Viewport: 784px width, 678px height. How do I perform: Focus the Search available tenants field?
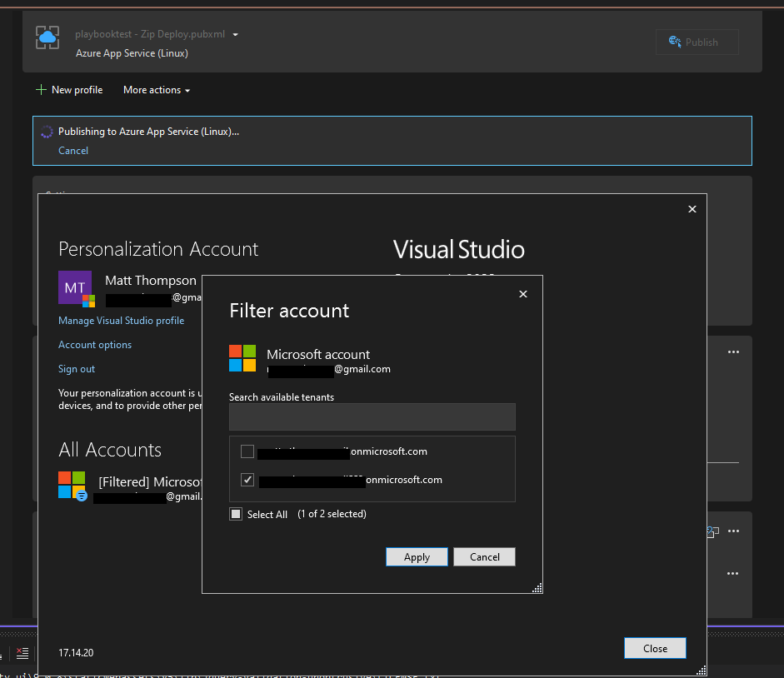(x=372, y=417)
